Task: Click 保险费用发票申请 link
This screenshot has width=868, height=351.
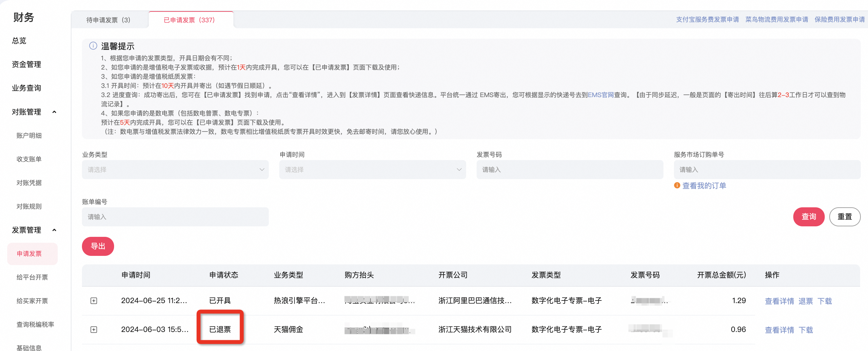Action: 839,20
